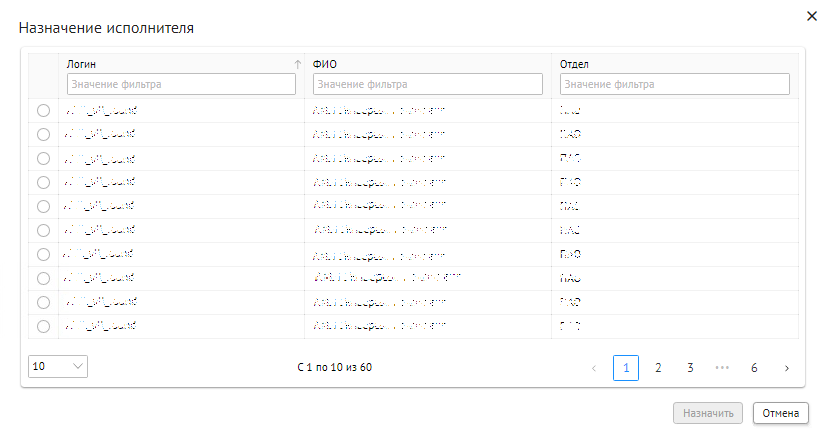
Task: Click the Отдел filter input field
Action: click(x=674, y=84)
